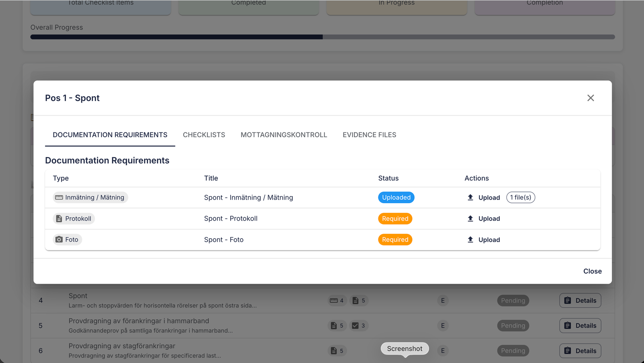
Task: Click the Pending status in row 5
Action: 513,326
